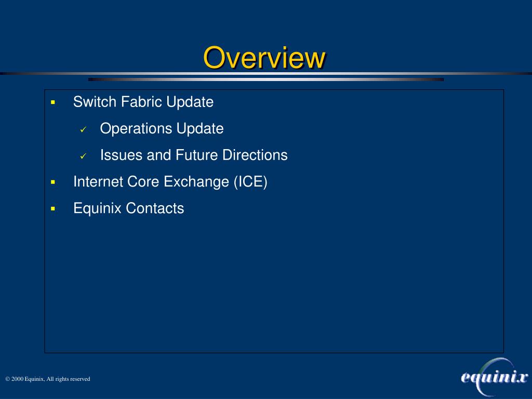Click the 2000 Equinix copyright notice

48,379
